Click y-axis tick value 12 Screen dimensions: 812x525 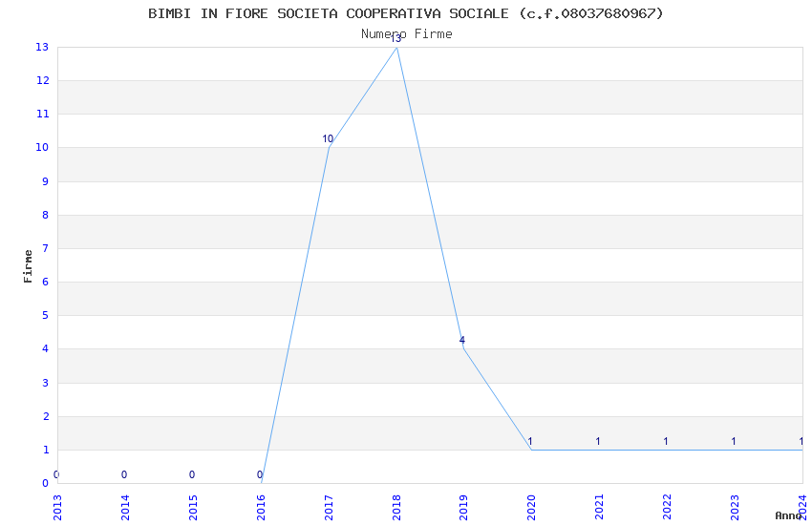[43, 80]
